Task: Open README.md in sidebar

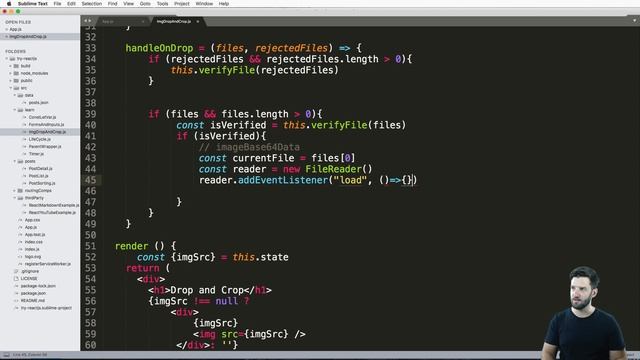Action: [x=33, y=301]
